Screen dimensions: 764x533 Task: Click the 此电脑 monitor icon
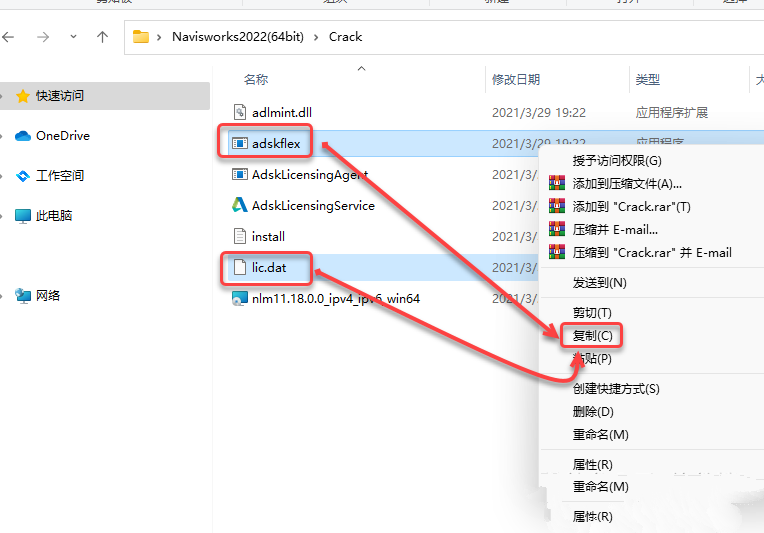click(x=22, y=216)
